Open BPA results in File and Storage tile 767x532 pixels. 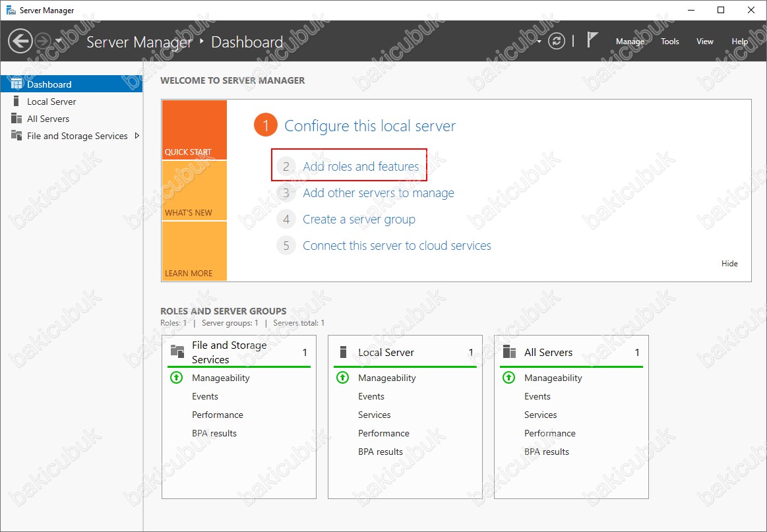coord(214,433)
